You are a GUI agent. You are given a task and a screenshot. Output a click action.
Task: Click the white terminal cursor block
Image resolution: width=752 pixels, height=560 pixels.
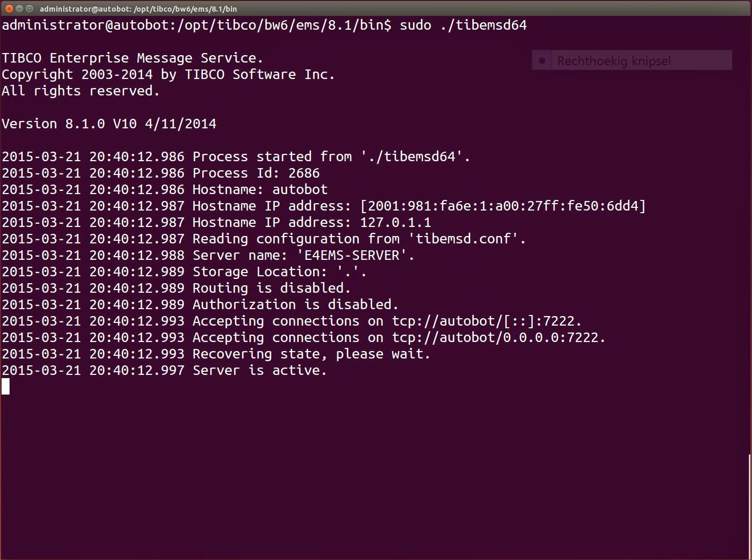click(x=5, y=387)
